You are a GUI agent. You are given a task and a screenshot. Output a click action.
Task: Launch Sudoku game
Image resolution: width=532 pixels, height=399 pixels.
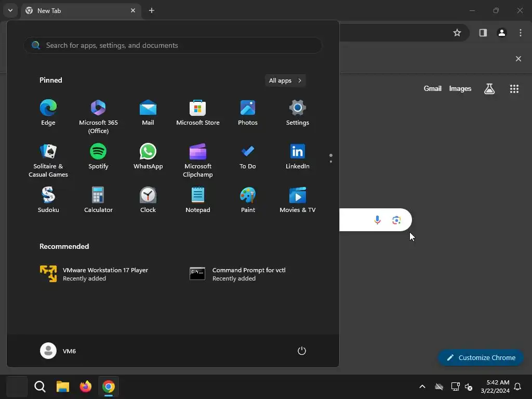(x=48, y=200)
